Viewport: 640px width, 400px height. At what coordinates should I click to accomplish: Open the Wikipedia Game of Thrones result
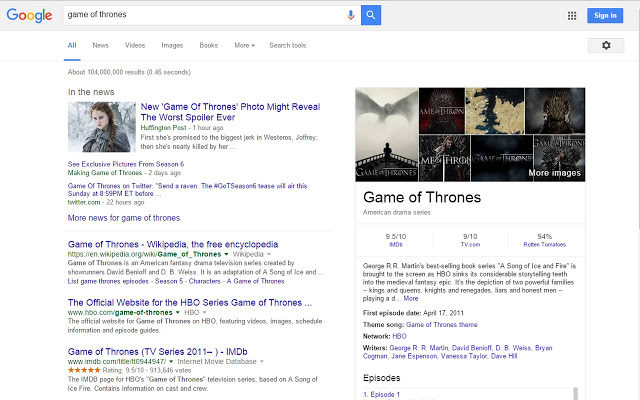(x=173, y=244)
